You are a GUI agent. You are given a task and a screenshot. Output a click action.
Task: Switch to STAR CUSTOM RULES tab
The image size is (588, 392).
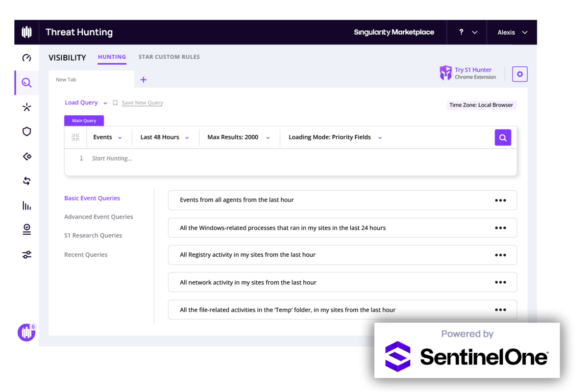click(x=169, y=57)
